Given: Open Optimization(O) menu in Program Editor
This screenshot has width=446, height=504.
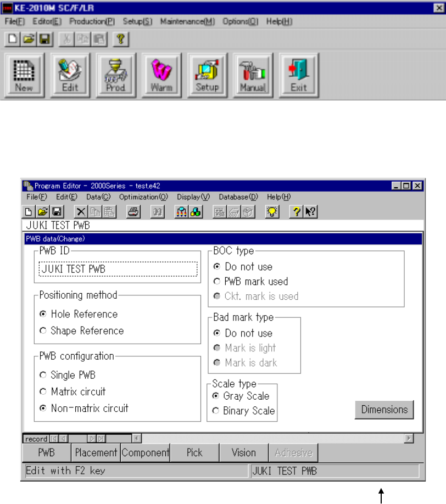Looking at the screenshot, I should click(x=143, y=197).
